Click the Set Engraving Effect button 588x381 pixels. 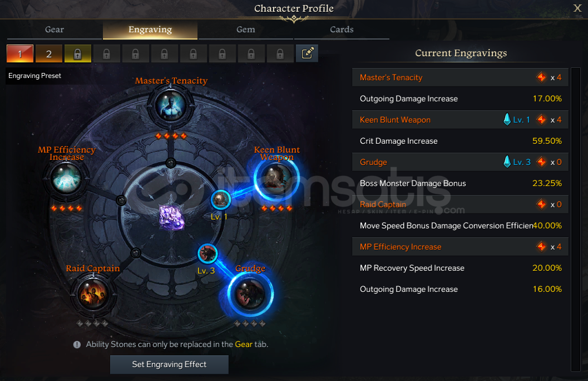click(x=169, y=364)
